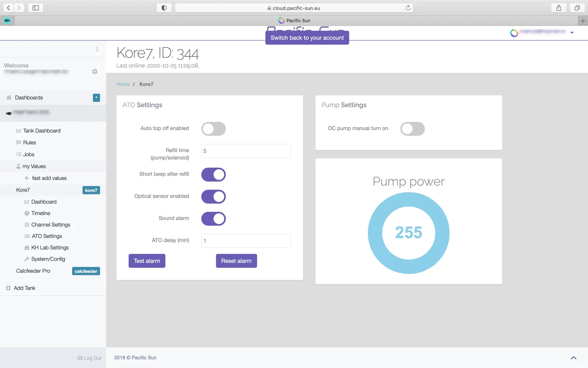The width and height of the screenshot is (588, 368).
Task: Click the Pump power 255 dial
Action: (408, 233)
